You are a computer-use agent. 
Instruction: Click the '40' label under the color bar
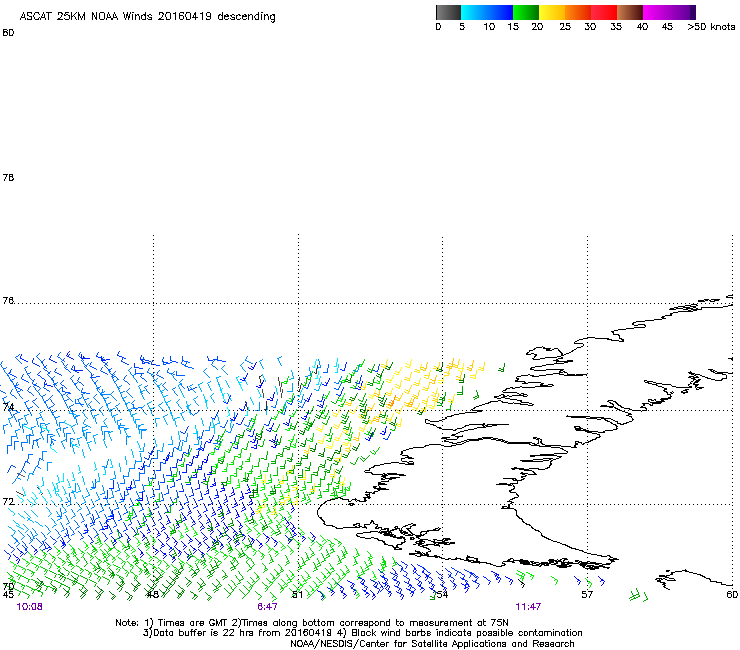point(642,27)
